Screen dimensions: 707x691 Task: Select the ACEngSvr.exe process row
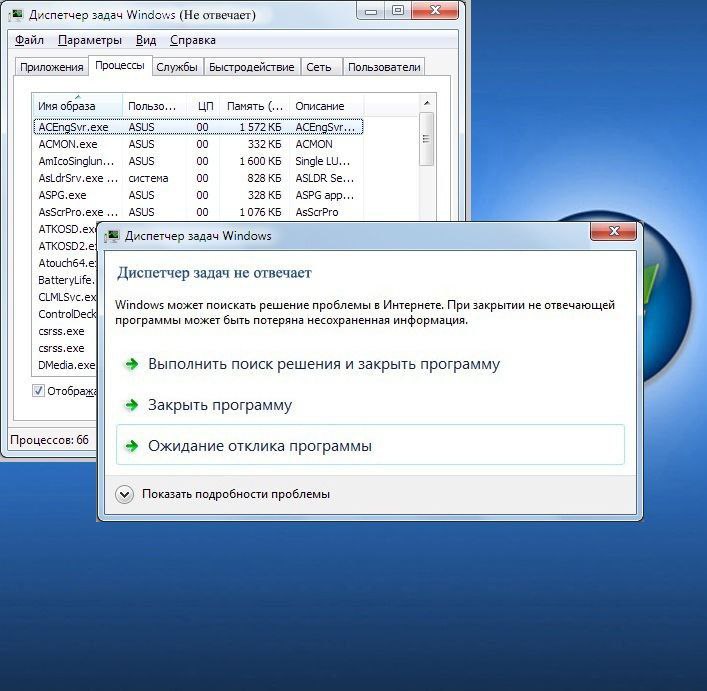pos(198,127)
